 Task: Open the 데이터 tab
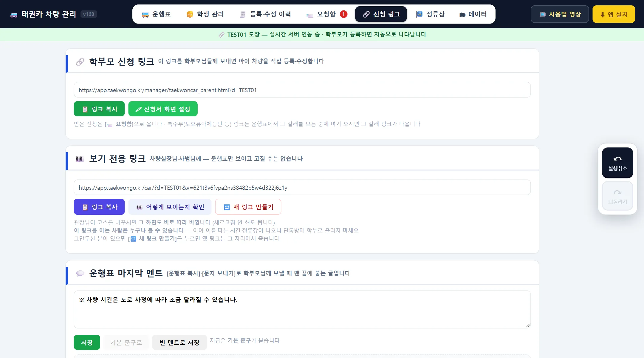[473, 14]
